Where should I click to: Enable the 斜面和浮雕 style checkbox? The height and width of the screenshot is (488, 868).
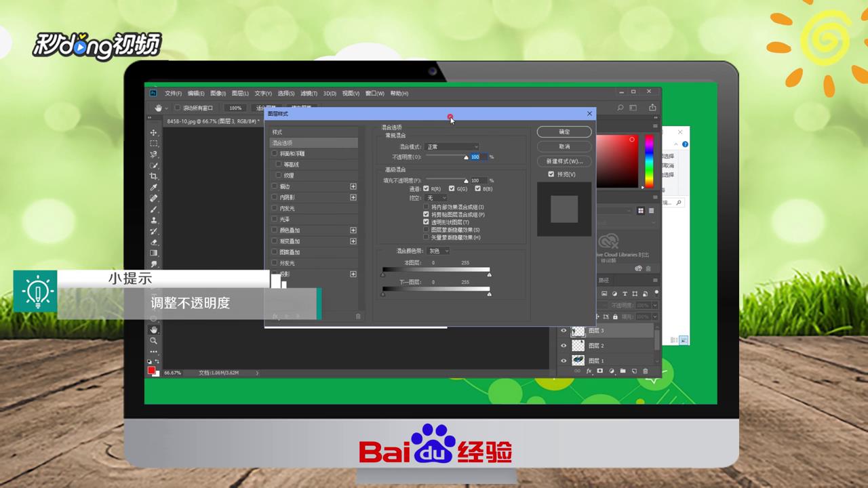pos(275,153)
